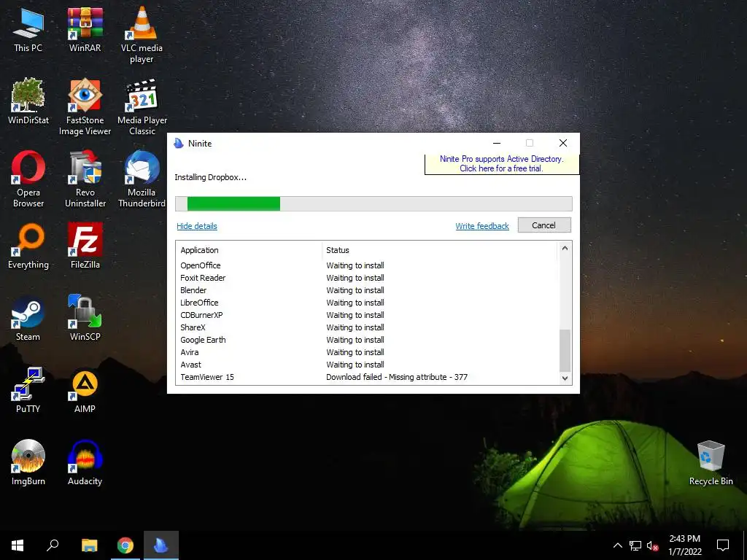
Task: Select Avira row
Action: pos(367,352)
